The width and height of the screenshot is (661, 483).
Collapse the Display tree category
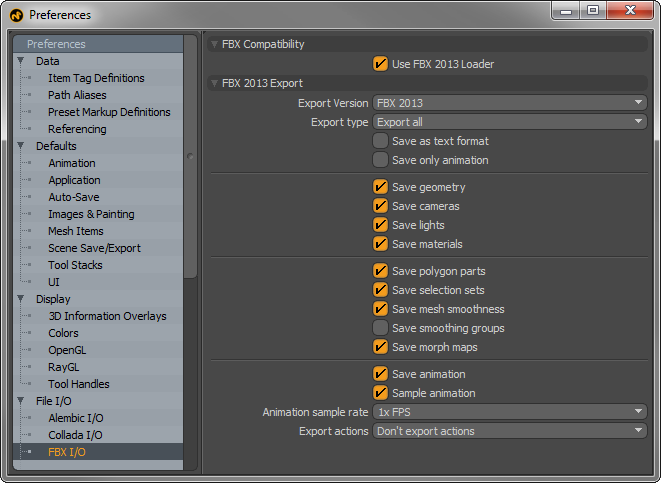pos(21,299)
